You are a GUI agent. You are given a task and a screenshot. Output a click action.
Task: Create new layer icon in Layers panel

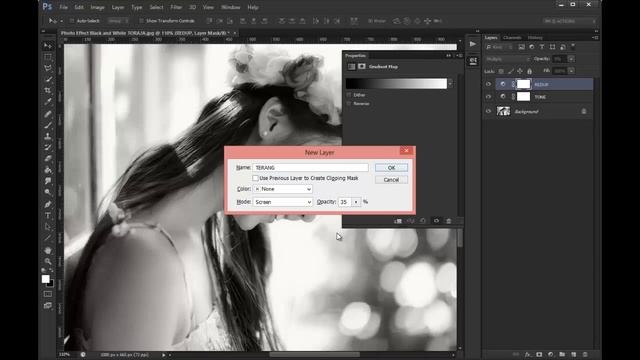click(x=573, y=354)
